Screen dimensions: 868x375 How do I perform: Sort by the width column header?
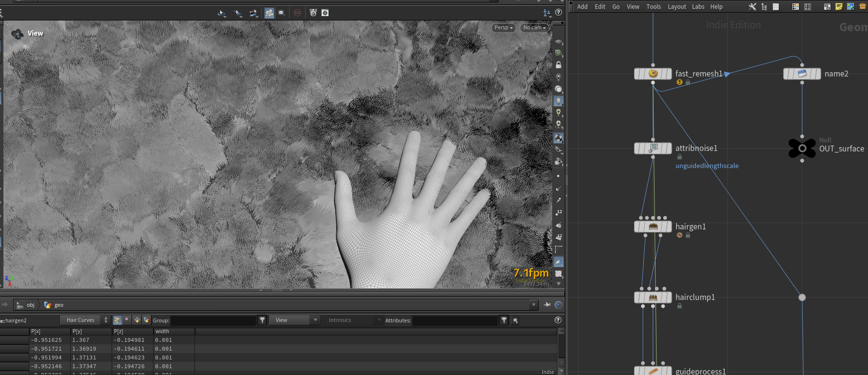point(174,331)
